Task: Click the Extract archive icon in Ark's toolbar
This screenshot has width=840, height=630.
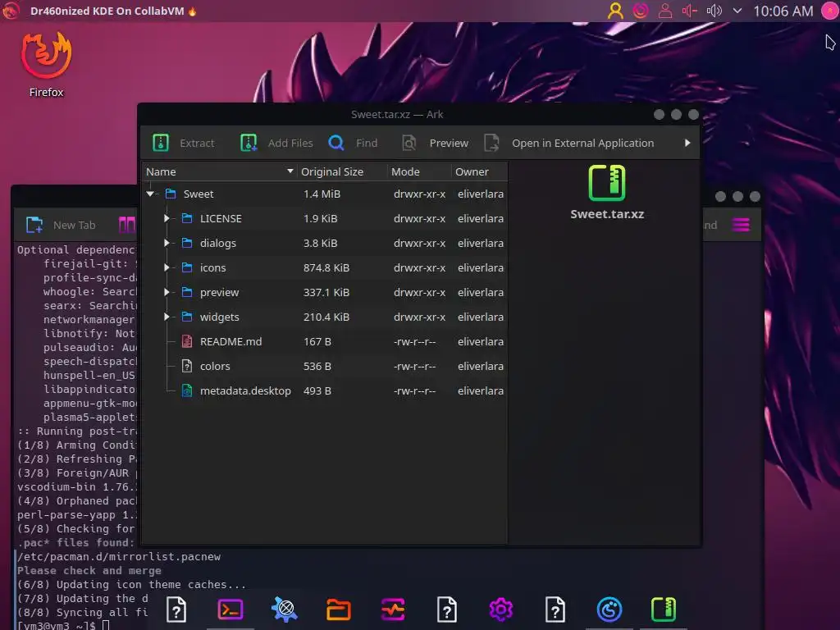Action: pos(161,143)
